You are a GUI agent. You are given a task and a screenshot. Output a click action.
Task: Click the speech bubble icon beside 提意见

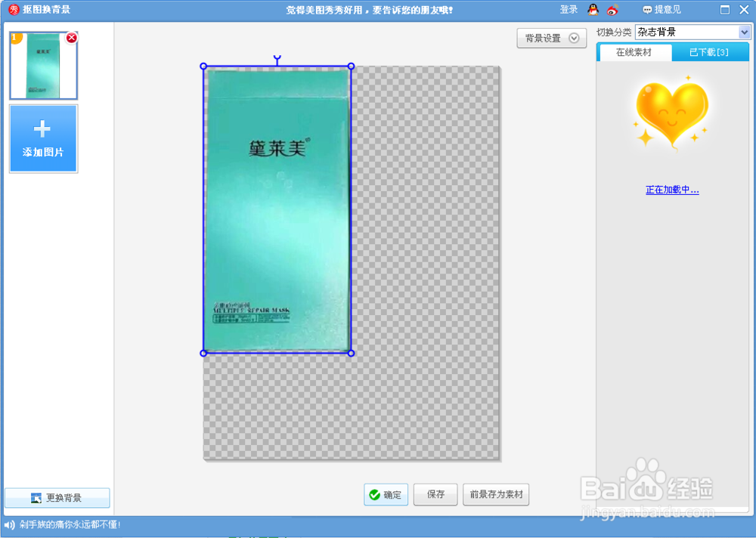click(x=648, y=10)
